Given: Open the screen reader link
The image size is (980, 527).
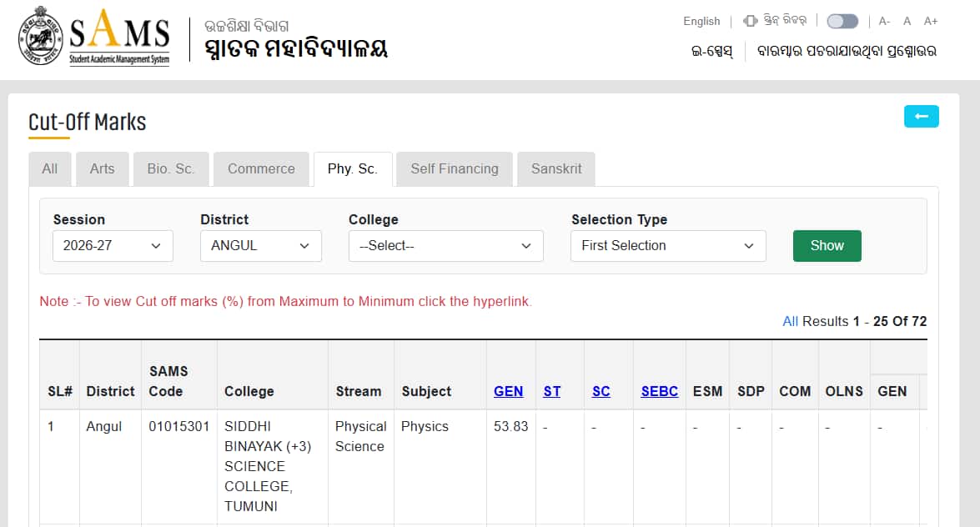Looking at the screenshot, I should pos(775,21).
